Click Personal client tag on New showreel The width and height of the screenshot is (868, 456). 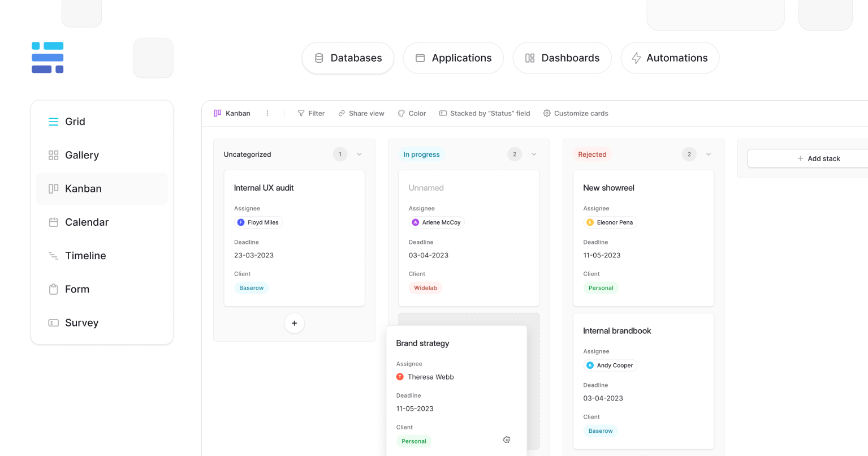tap(601, 288)
